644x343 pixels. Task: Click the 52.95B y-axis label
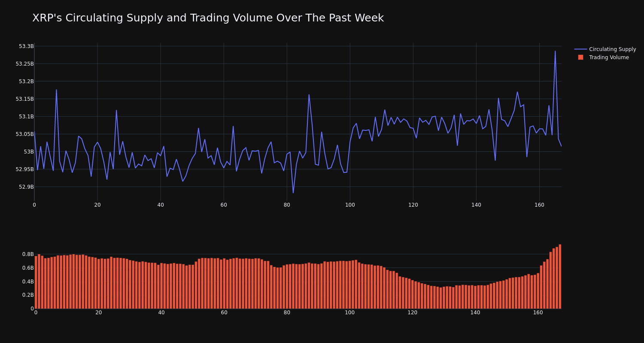[25, 169]
